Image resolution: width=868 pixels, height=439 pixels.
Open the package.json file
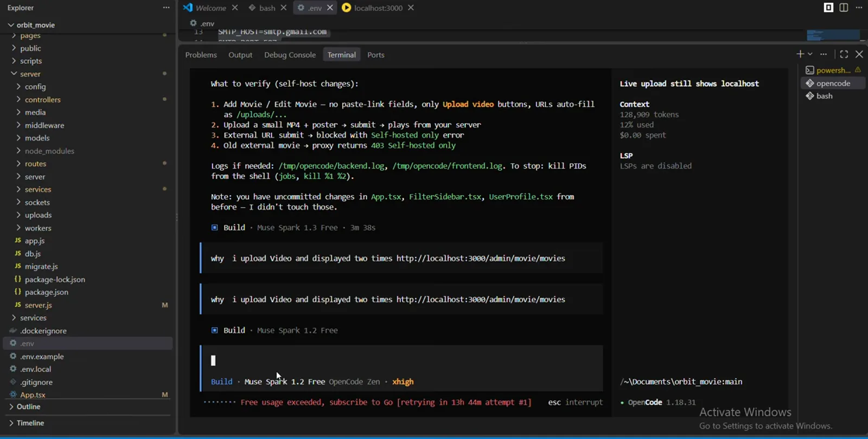click(47, 292)
